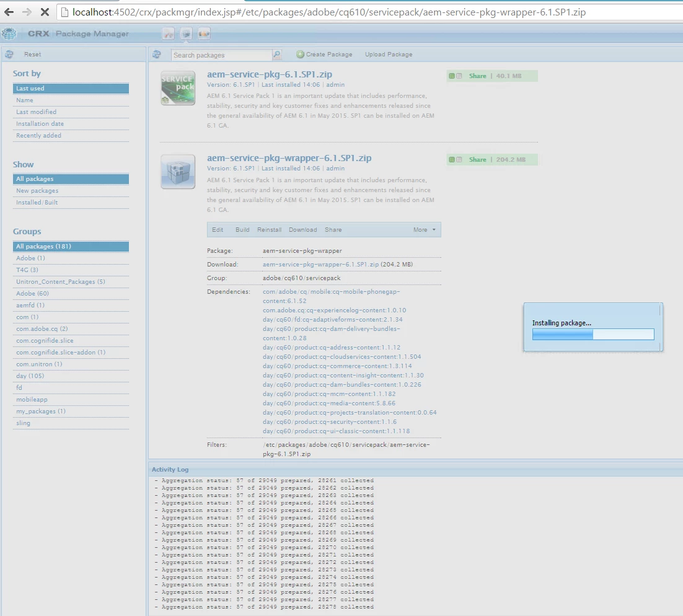Sort by Last modified
This screenshot has height=616, width=683.
pos(71,112)
